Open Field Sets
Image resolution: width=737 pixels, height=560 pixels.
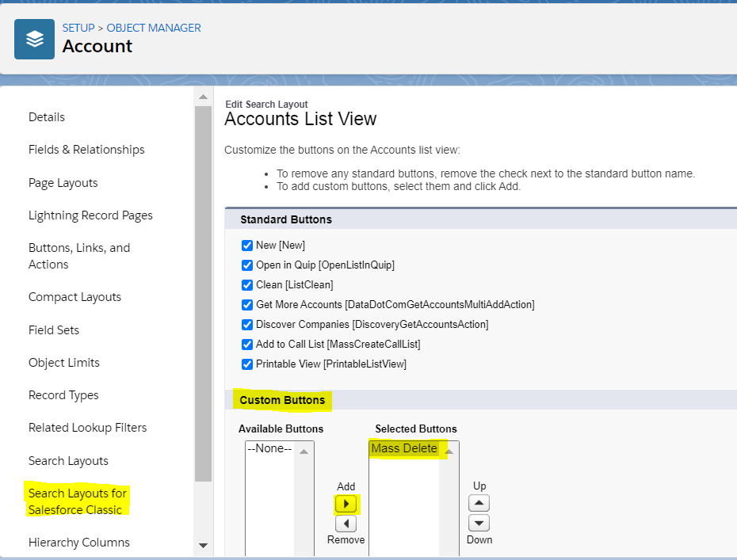tap(54, 330)
